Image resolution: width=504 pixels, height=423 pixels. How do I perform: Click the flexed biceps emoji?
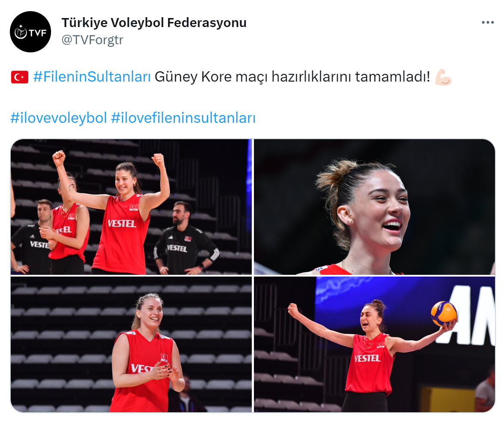[443, 77]
